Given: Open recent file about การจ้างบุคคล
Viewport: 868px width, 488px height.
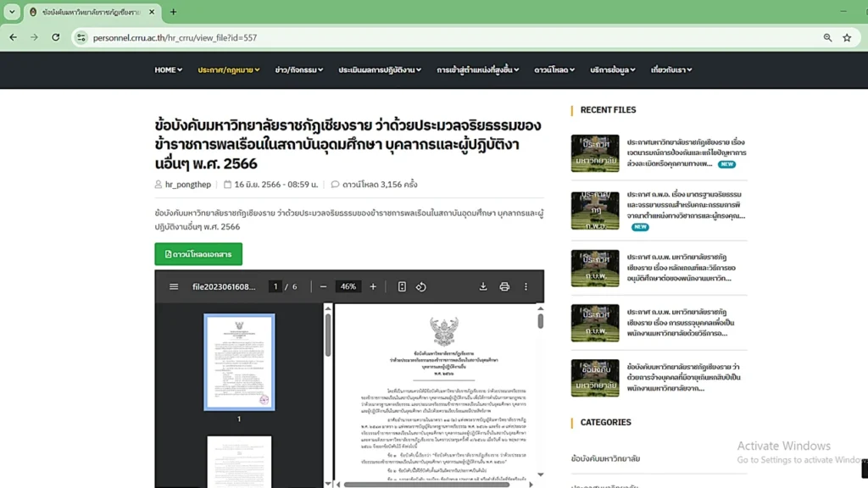Looking at the screenshot, I should (684, 377).
